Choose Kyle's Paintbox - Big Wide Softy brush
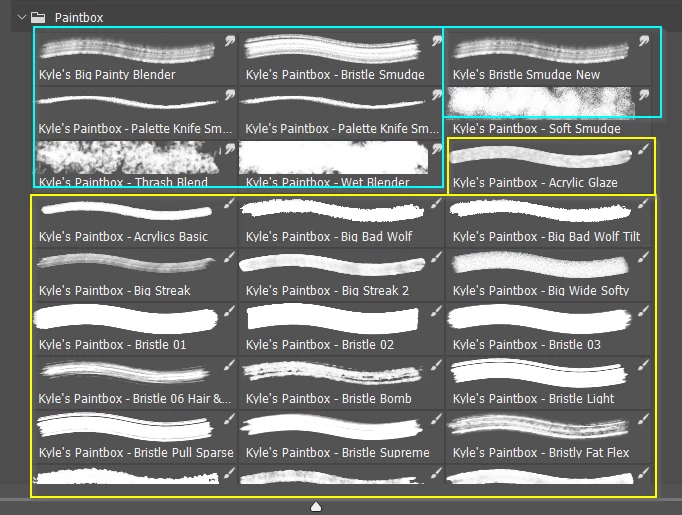682x515 pixels. (548, 274)
